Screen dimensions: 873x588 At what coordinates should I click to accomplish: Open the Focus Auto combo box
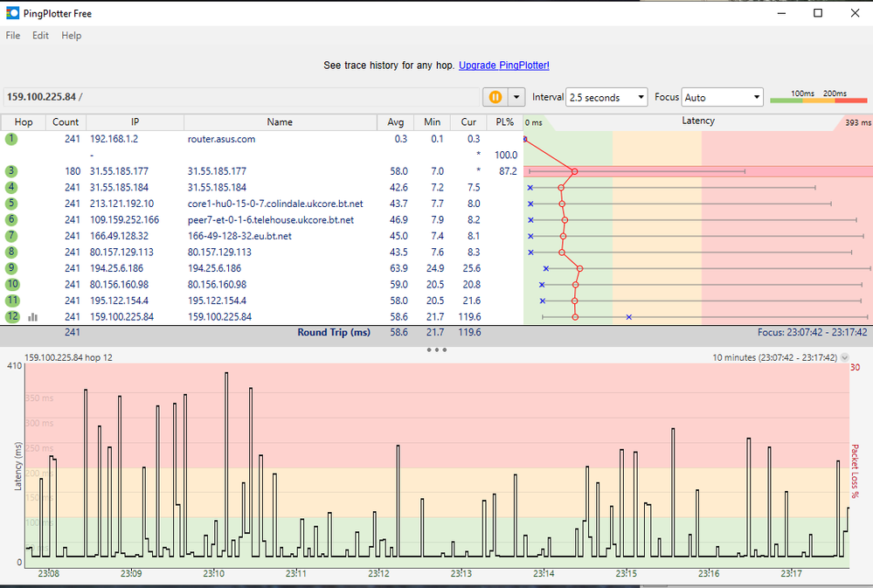(x=722, y=97)
